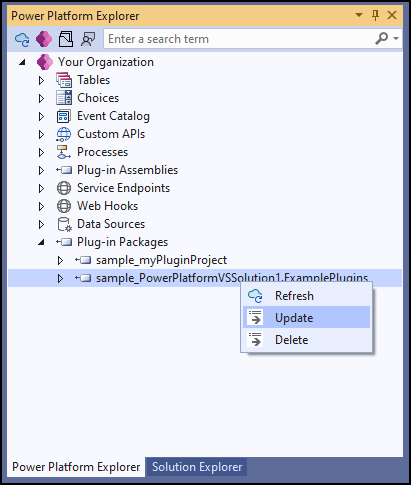This screenshot has width=411, height=485.
Task: Click the magnifier search icon
Action: pos(382,39)
